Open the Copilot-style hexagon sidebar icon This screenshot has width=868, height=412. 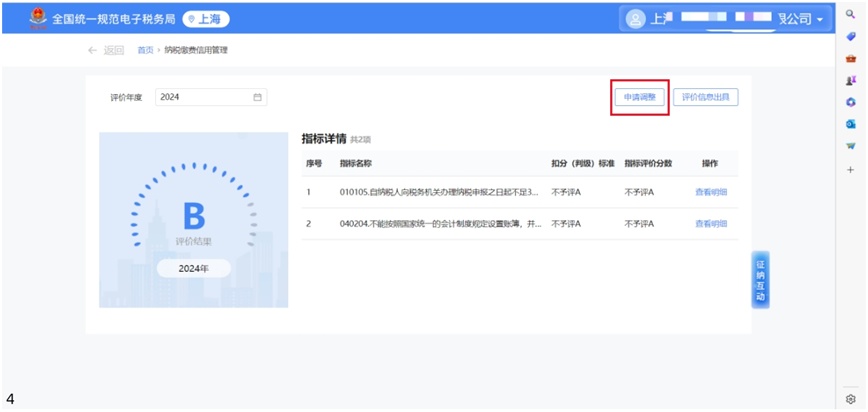(x=851, y=102)
